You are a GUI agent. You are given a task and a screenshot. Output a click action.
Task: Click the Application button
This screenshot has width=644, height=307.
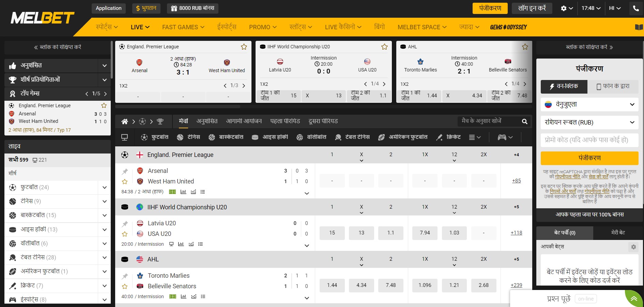click(x=109, y=8)
